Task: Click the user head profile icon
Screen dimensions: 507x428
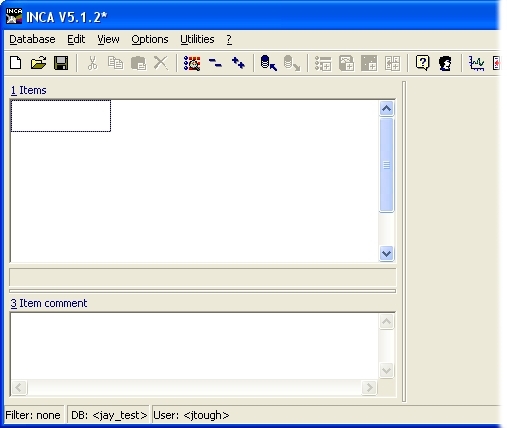Action: 445,63
